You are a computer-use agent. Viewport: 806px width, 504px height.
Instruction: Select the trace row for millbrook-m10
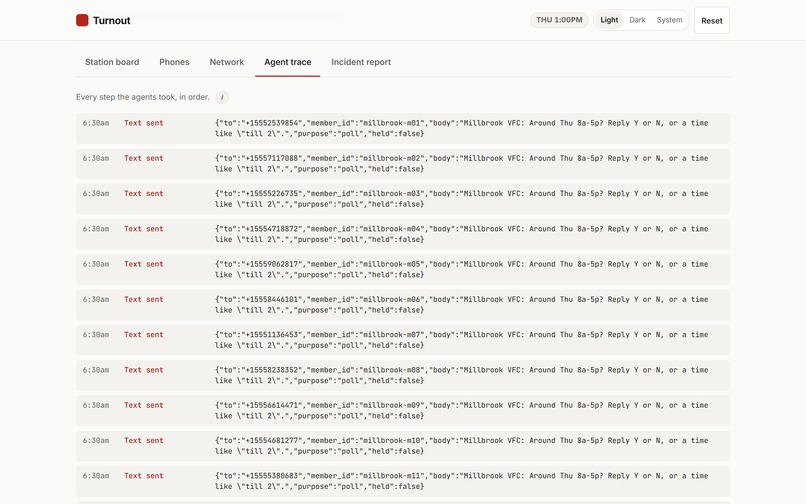tap(402, 445)
